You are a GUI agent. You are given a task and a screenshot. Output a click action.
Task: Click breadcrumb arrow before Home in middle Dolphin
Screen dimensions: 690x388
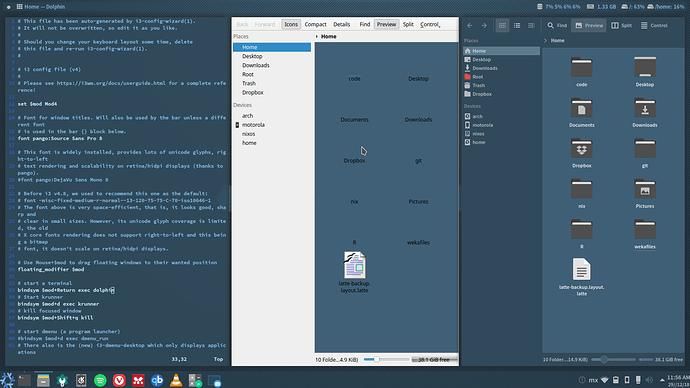point(317,37)
